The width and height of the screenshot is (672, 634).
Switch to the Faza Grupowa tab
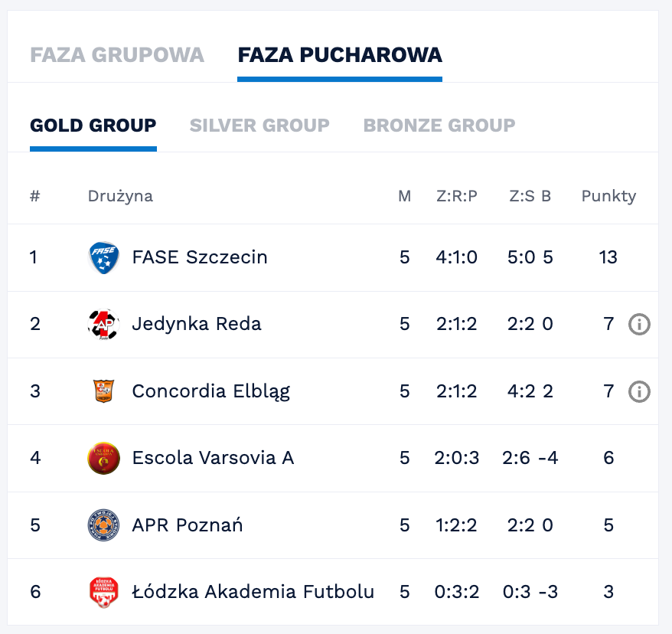[x=117, y=55]
